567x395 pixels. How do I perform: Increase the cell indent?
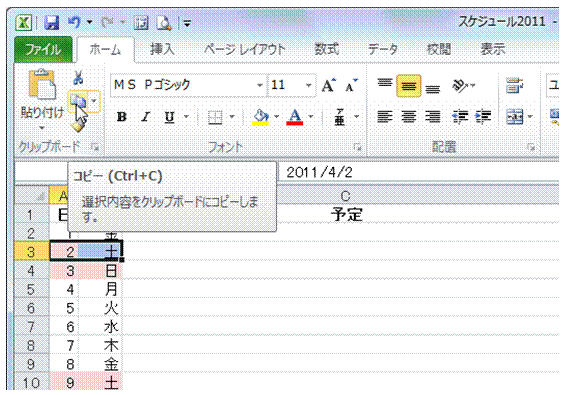pos(483,117)
